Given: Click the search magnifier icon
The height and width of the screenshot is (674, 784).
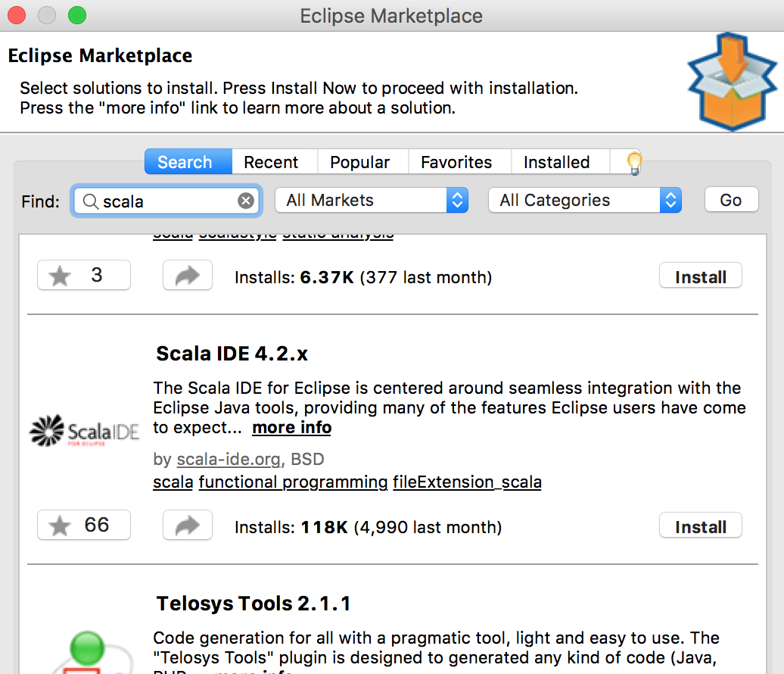Looking at the screenshot, I should click(x=91, y=201).
